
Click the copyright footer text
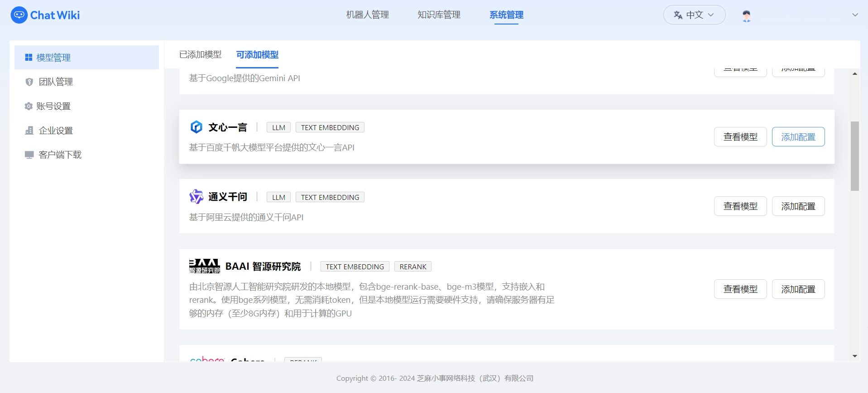click(435, 378)
